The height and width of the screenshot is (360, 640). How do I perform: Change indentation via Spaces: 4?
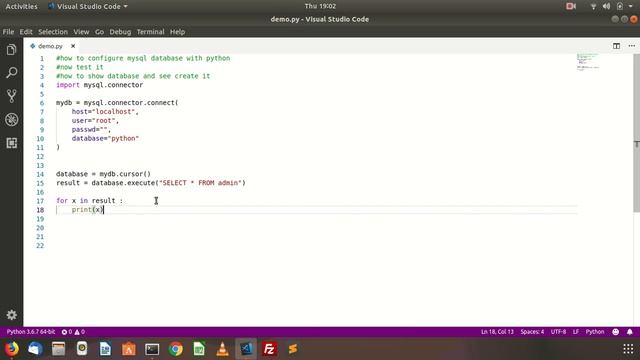pos(532,332)
